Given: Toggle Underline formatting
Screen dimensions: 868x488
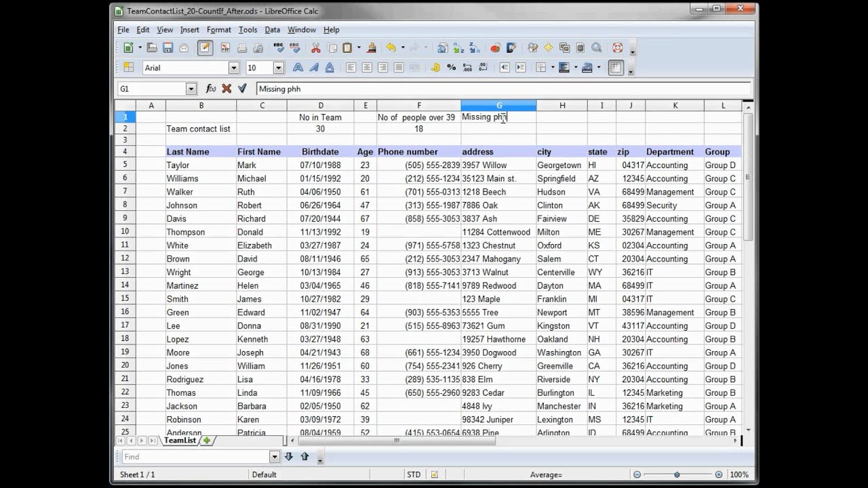Looking at the screenshot, I should point(330,68).
